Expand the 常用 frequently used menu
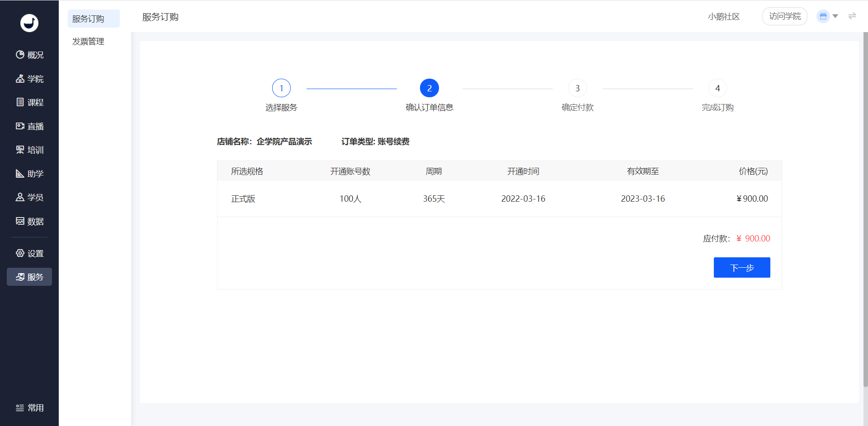 (x=29, y=408)
